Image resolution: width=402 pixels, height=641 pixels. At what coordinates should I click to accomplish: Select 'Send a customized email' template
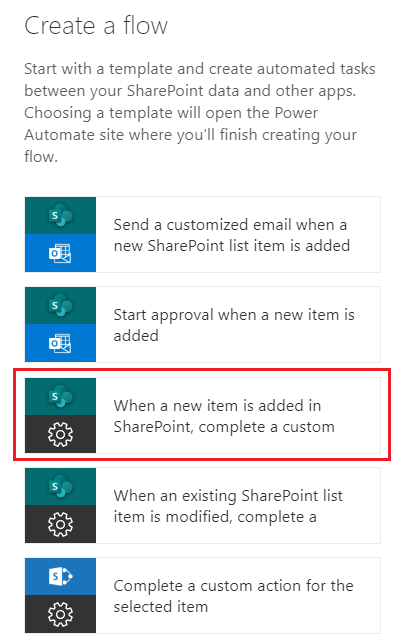coord(202,234)
